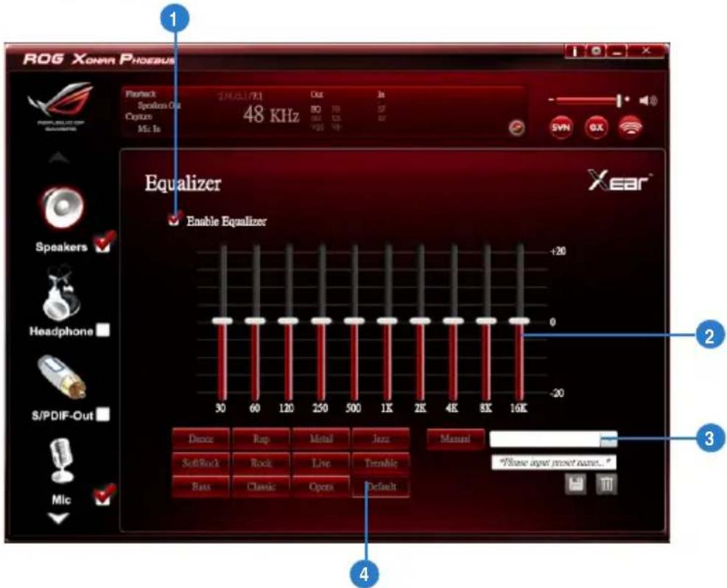Apply the SoftRock preset
This screenshot has width=727, height=588.
(201, 463)
